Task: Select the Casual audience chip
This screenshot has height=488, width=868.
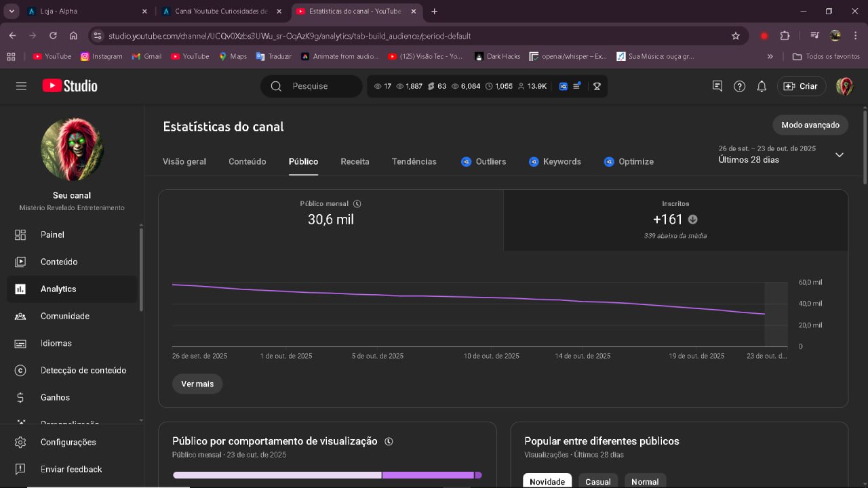Action: [598, 481]
